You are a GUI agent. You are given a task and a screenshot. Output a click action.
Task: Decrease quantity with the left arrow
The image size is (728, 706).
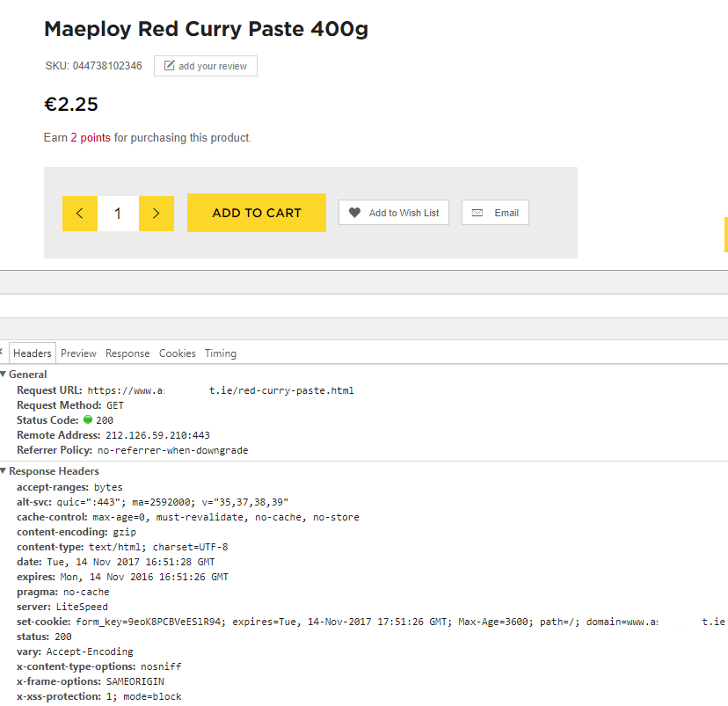pyautogui.click(x=80, y=214)
